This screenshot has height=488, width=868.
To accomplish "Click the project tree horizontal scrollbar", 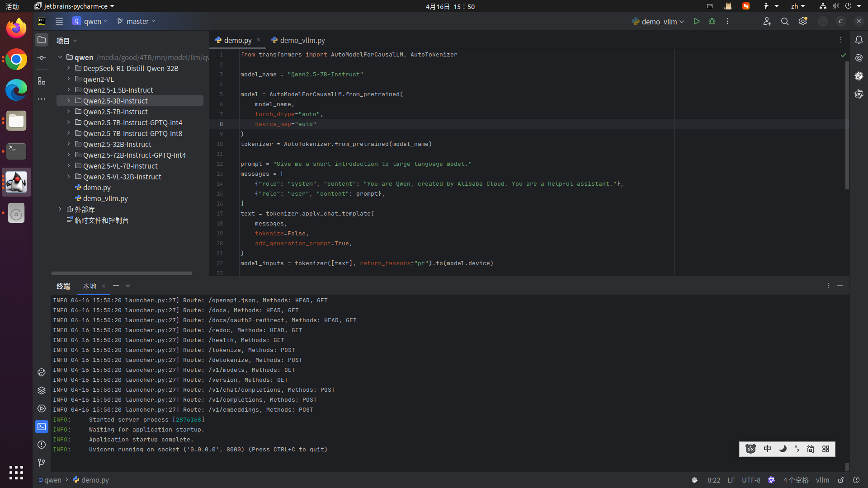I will coord(122,273).
